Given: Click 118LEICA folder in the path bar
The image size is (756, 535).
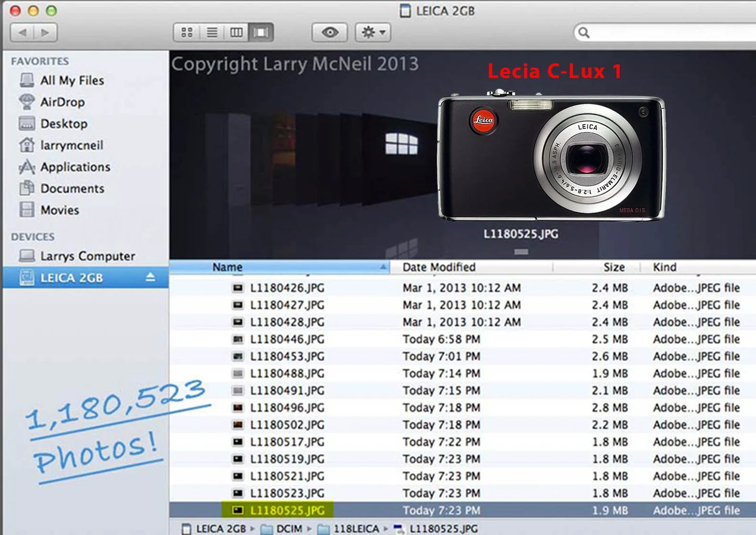Looking at the screenshot, I should 348,528.
